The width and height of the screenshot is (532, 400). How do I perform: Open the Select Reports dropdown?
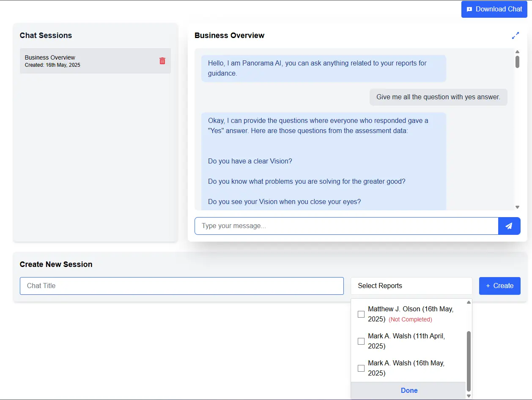[411, 286]
